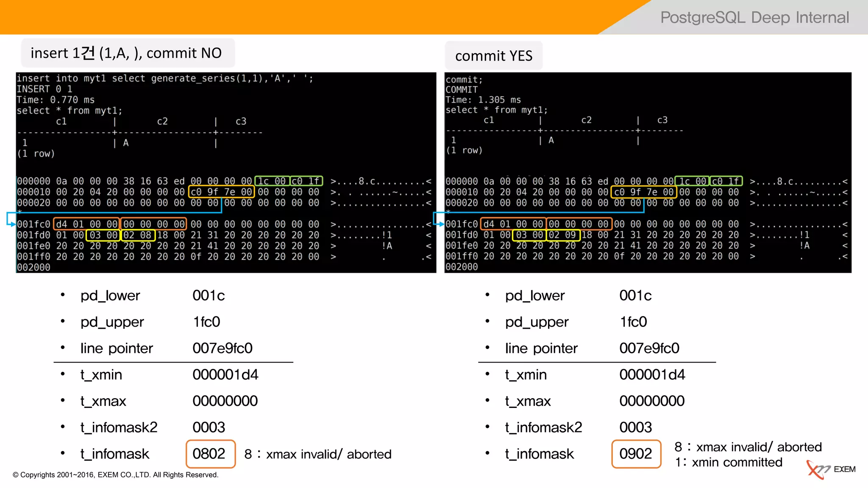
Task: Click t_xmax value '00000000' under commit NO
Action: (x=225, y=401)
